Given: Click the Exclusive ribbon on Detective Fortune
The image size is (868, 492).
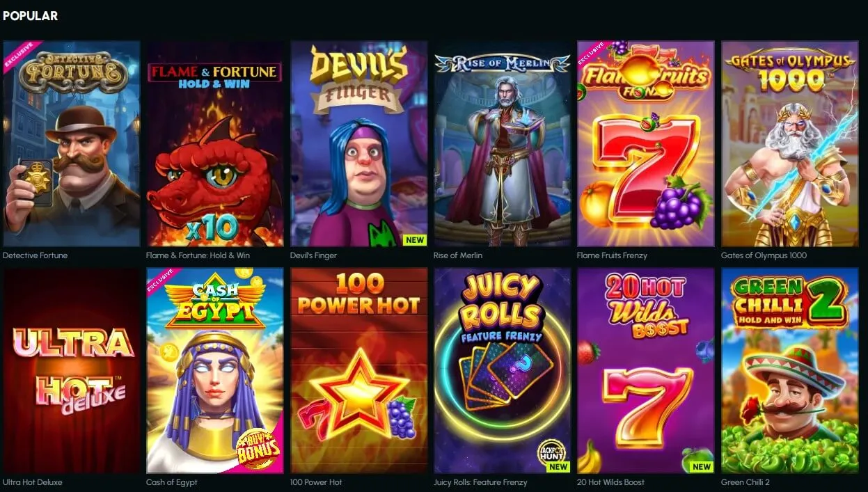Looking at the screenshot, I should (19, 56).
